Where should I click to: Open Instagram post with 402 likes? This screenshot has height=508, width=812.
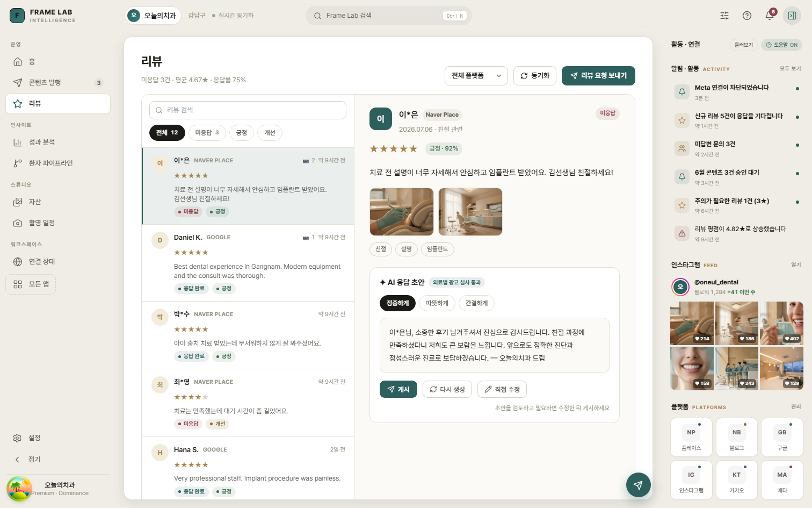coord(781,323)
